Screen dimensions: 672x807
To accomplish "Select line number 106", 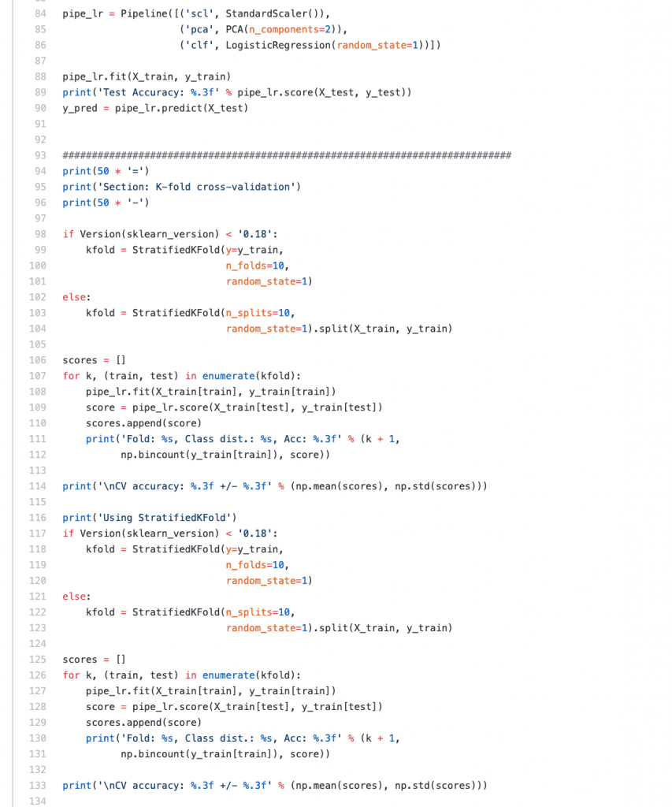I will pos(38,360).
